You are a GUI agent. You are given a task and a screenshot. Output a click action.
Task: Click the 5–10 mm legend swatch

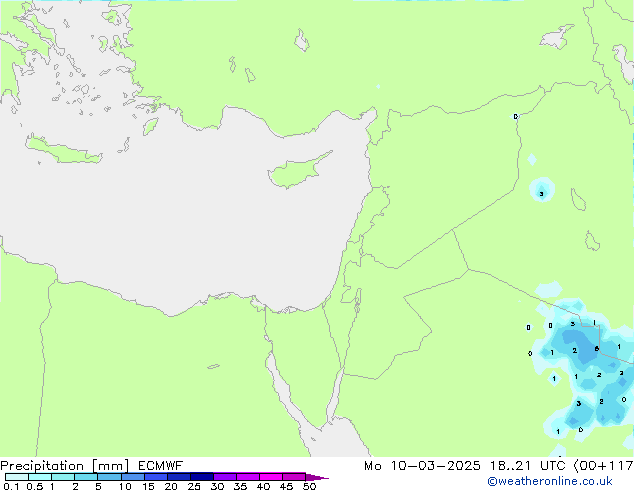[109, 477]
